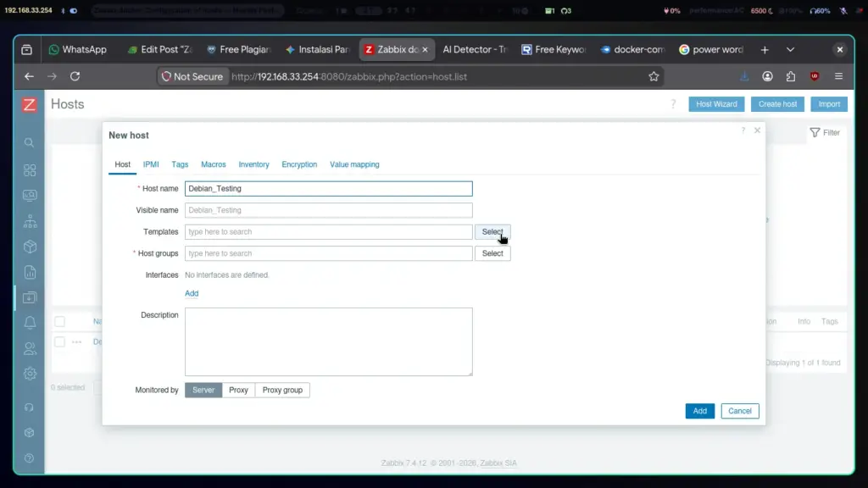
Task: Switch to the docker-compose browser tab
Action: [633, 50]
